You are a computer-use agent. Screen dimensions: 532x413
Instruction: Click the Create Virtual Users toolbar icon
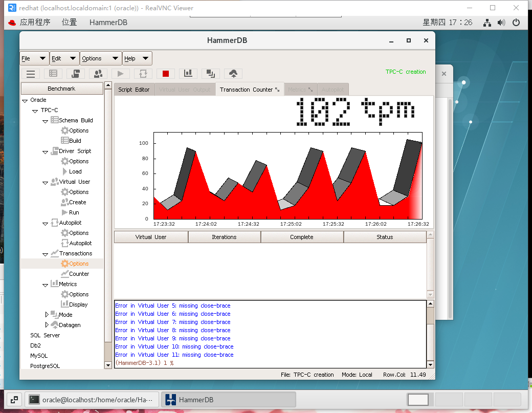pos(98,74)
